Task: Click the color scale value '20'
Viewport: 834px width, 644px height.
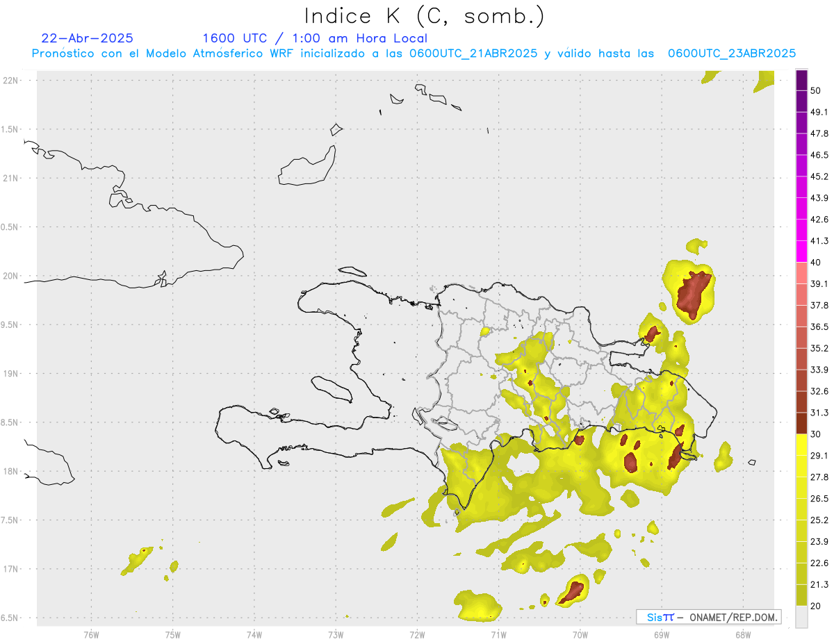Action: [x=815, y=606]
